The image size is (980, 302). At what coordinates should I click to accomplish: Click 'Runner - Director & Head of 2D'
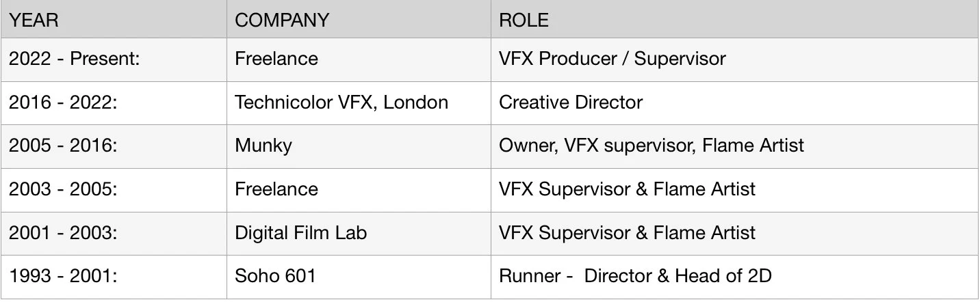[x=635, y=276]
